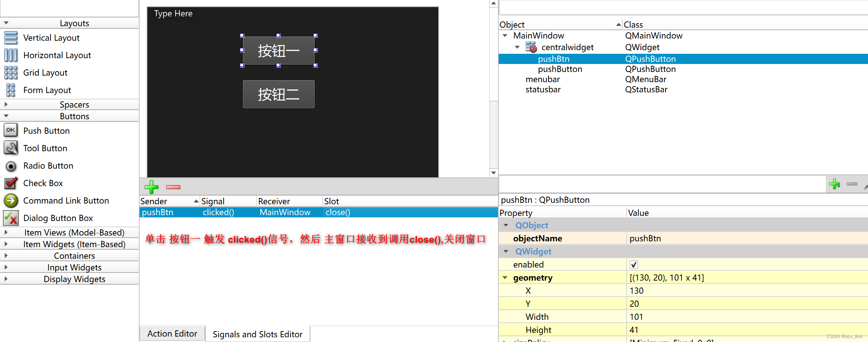The height and width of the screenshot is (342, 868).
Task: Switch to Signals and Slots Editor tab
Action: tap(257, 334)
